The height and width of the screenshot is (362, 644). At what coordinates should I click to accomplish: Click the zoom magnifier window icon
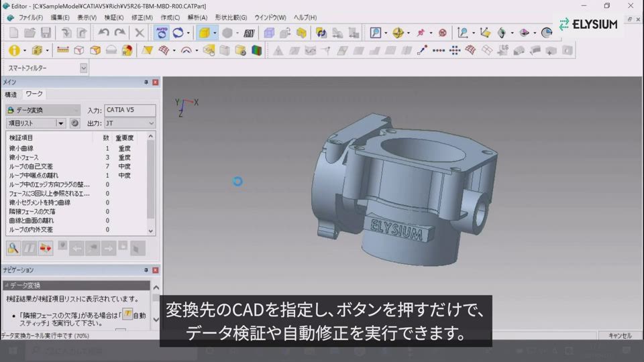click(x=376, y=32)
